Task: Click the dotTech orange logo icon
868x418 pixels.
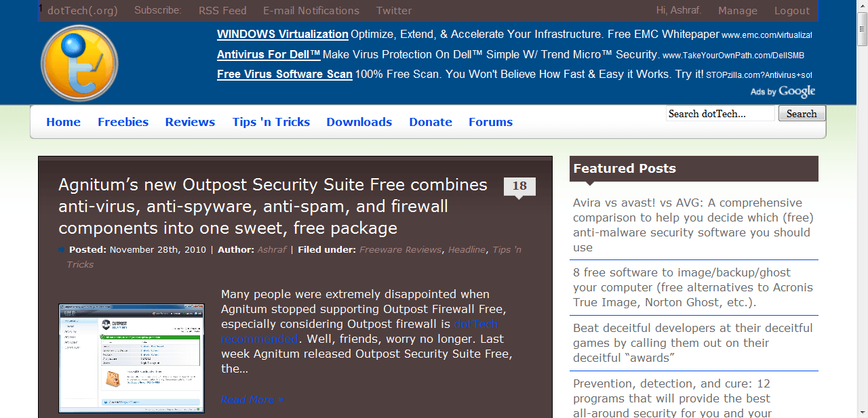Action: coord(79,63)
